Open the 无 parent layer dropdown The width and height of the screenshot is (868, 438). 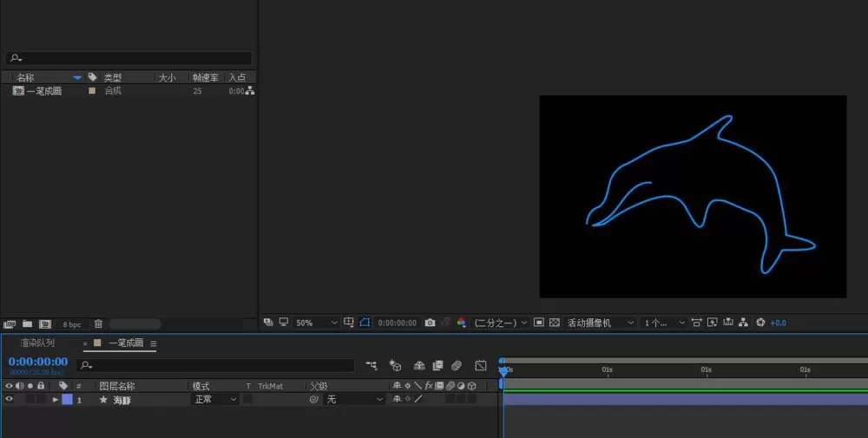[354, 399]
